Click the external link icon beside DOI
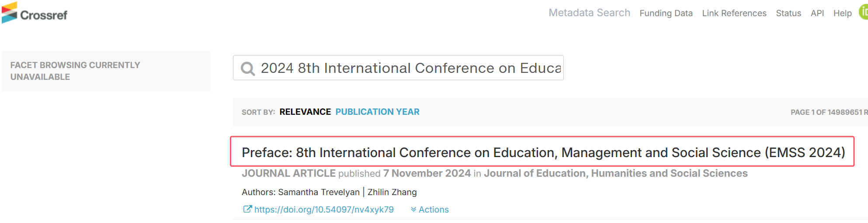The height and width of the screenshot is (223, 868). pos(247,209)
